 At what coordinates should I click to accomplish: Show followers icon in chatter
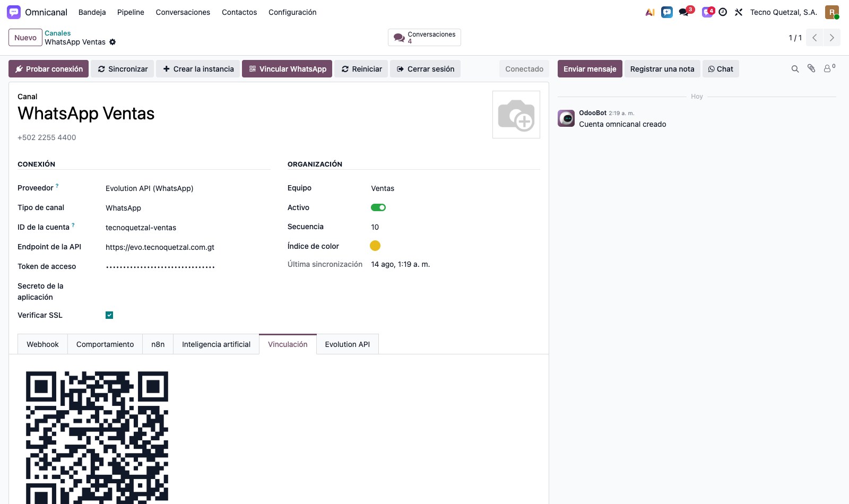(x=829, y=68)
